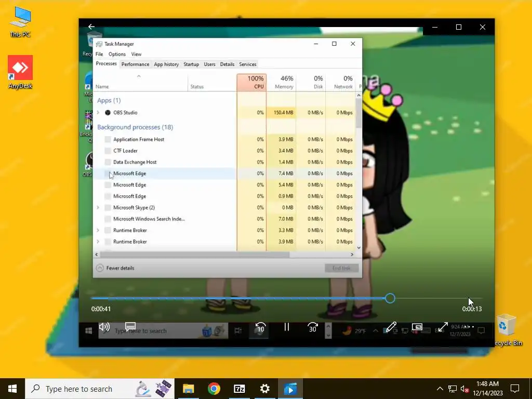Open the This PC desktop icon
532x399 pixels.
click(20, 22)
